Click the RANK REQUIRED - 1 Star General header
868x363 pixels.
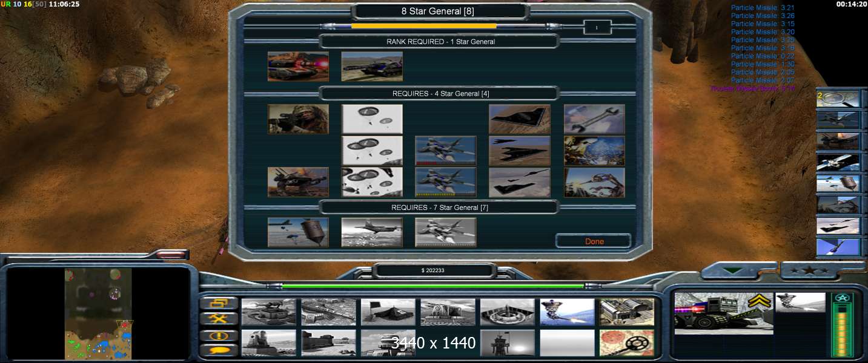(x=440, y=42)
